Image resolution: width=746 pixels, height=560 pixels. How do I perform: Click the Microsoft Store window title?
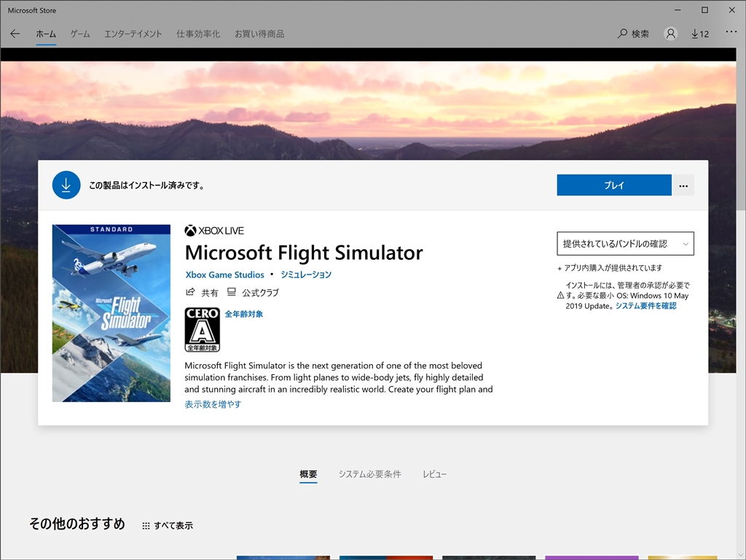[x=32, y=10]
